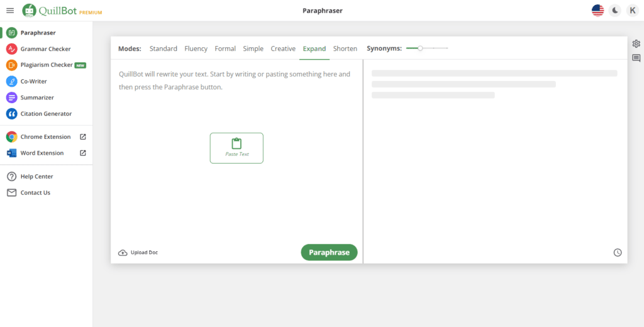Image resolution: width=644 pixels, height=327 pixels.
Task: Click the Word Extension icon
Action: coord(11,153)
